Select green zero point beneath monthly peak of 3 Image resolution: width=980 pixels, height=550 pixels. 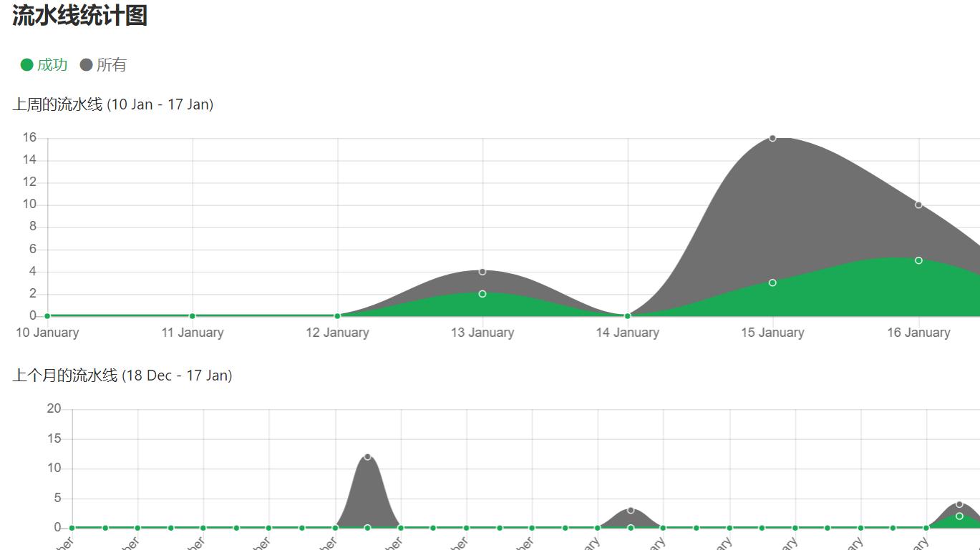631,528
